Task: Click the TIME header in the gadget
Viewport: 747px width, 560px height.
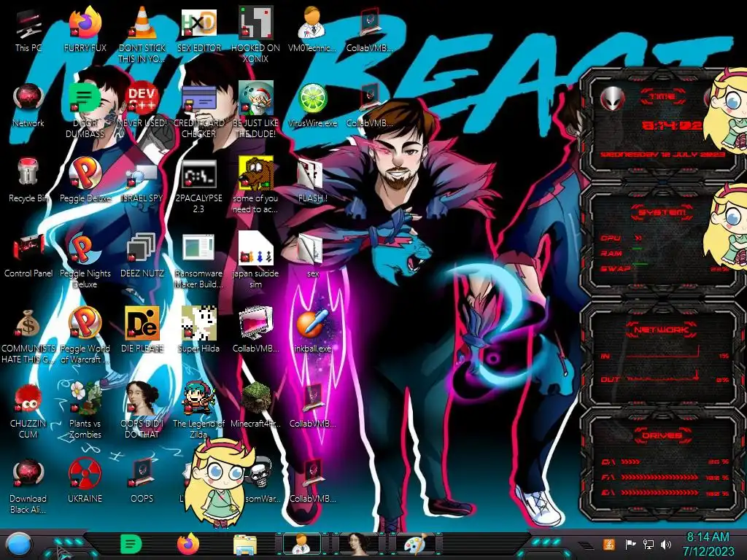Action: [662, 96]
